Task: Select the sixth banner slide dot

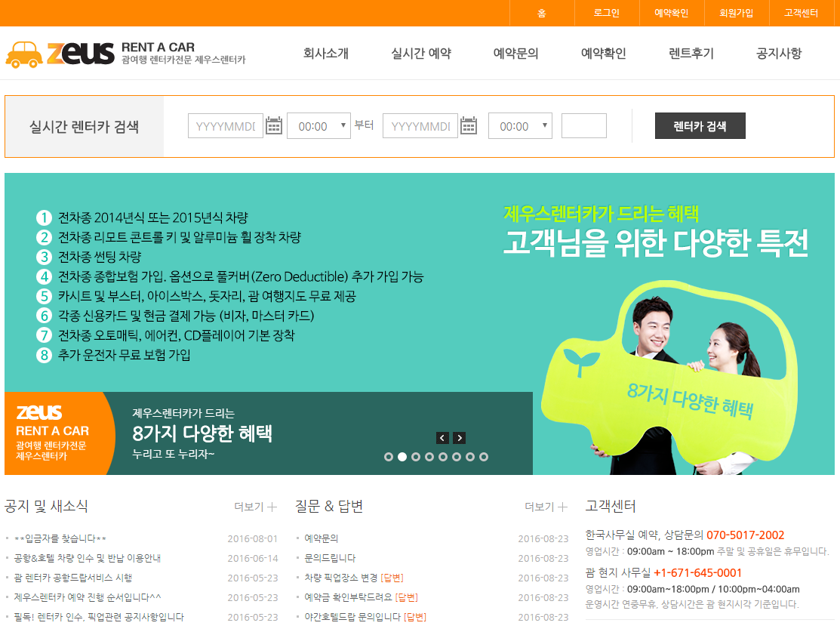Action: 457,457
